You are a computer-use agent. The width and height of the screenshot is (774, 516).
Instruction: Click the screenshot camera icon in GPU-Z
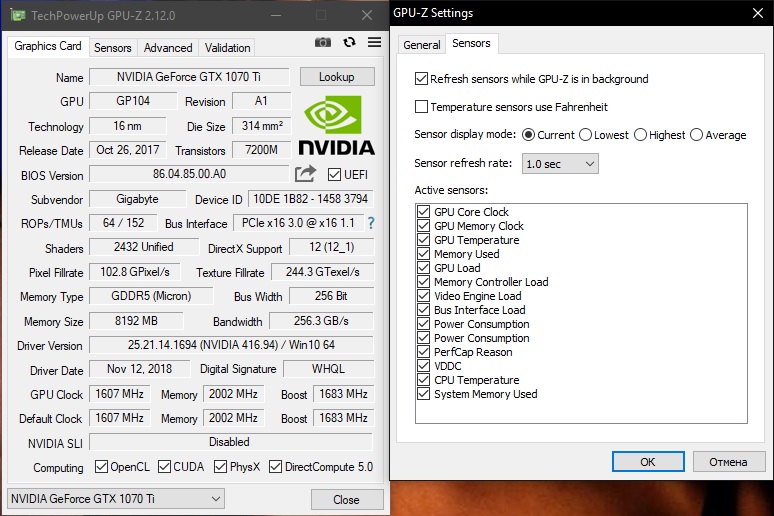click(x=323, y=42)
